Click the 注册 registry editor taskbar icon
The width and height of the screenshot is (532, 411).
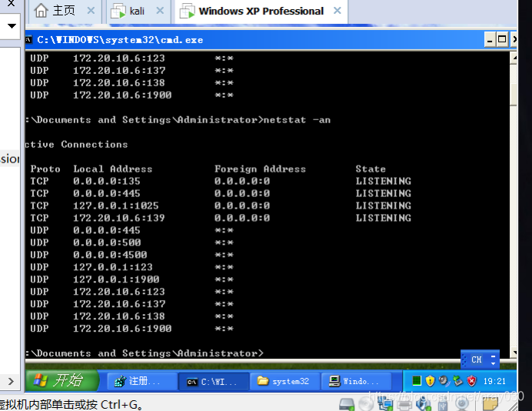[120, 382]
